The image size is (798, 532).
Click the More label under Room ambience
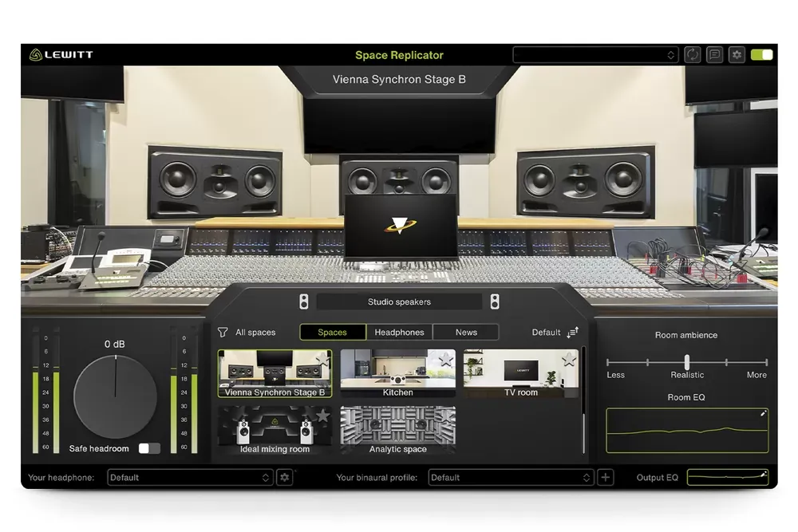pos(757,375)
